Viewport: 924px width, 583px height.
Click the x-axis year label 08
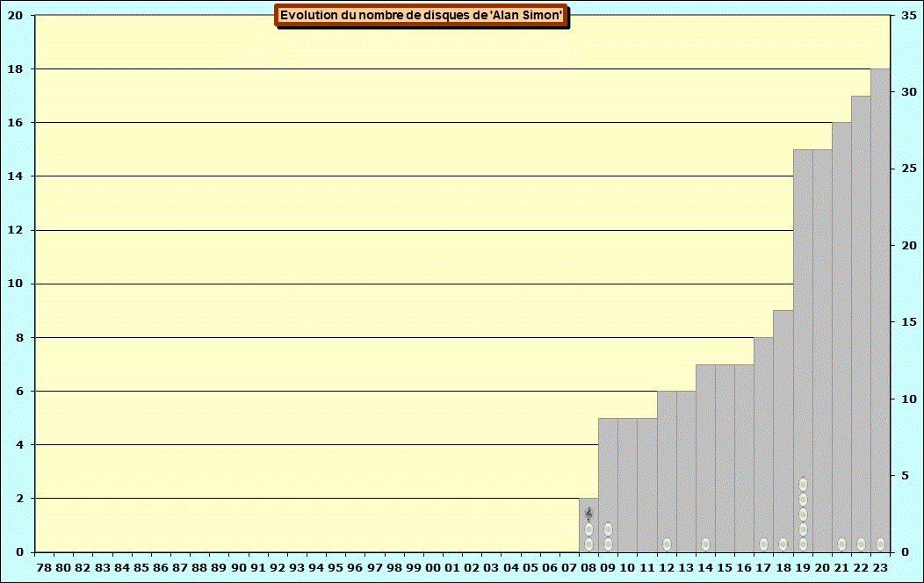click(x=588, y=568)
